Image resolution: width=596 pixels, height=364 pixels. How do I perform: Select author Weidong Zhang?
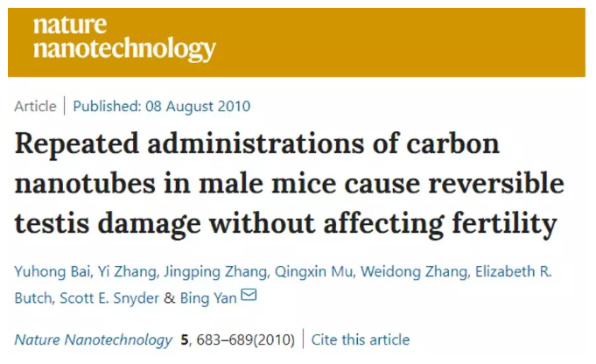click(414, 271)
